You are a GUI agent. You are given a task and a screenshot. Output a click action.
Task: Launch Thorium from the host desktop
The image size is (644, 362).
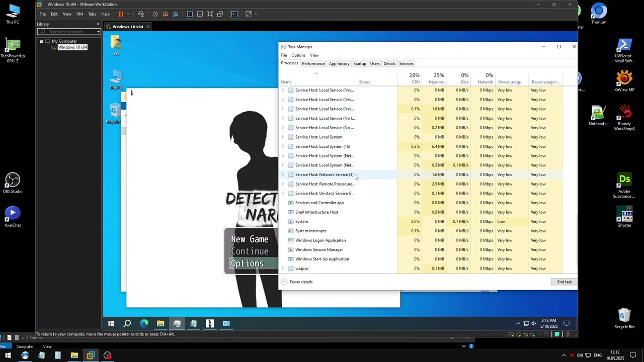(599, 14)
